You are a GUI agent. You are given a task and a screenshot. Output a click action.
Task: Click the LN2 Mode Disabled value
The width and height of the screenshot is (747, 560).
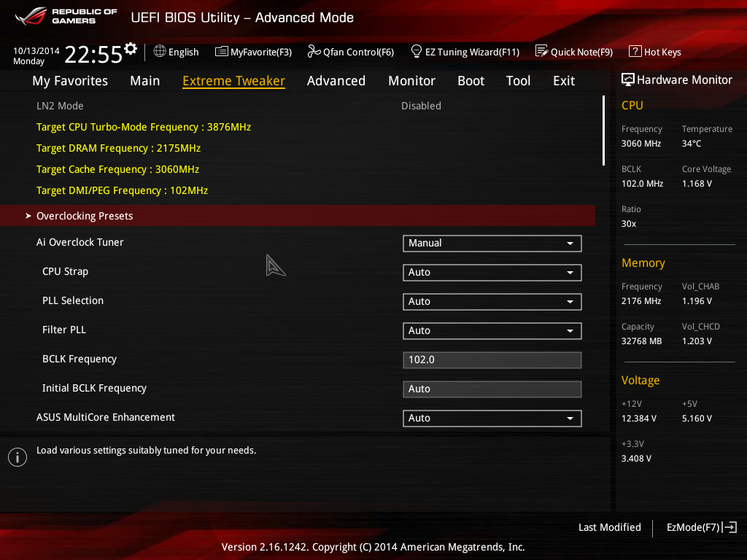click(421, 106)
